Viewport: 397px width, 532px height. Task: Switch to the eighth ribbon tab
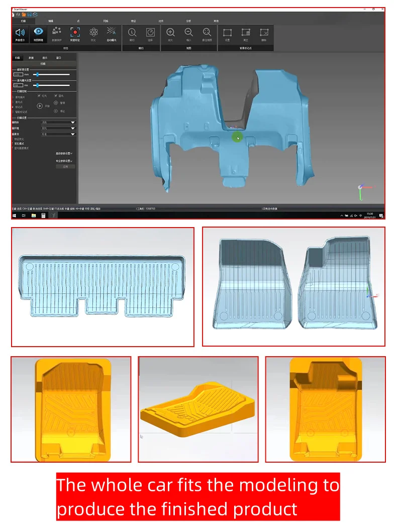tap(216, 21)
